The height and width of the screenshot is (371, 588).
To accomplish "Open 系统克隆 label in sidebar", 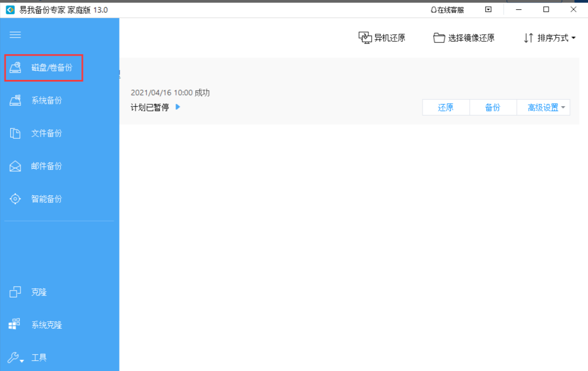I will coord(47,325).
